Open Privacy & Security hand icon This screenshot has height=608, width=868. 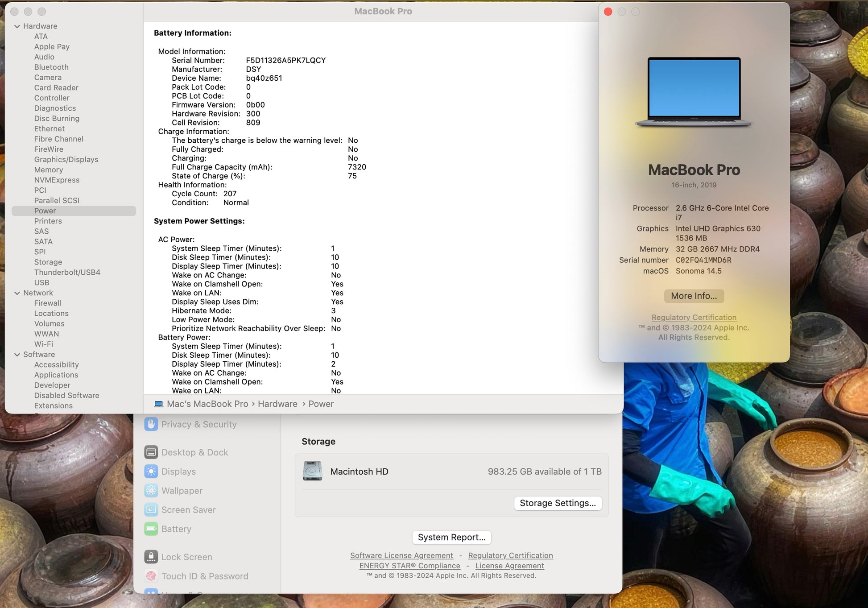[151, 424]
